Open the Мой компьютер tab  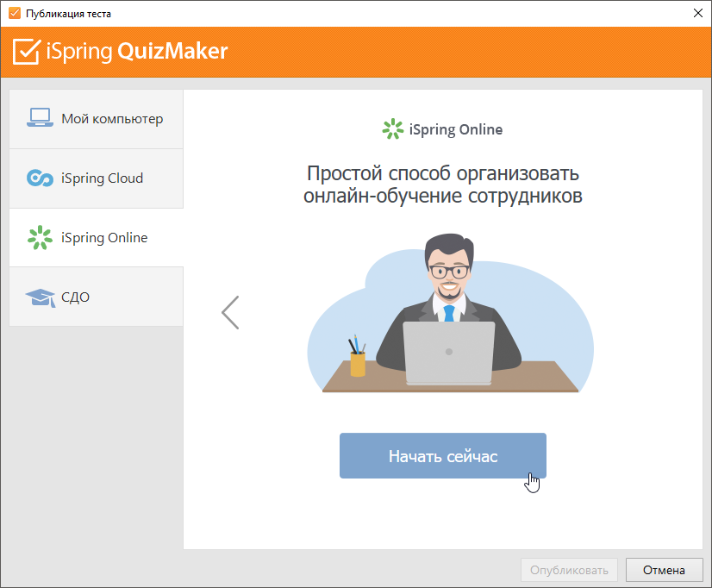point(97,119)
